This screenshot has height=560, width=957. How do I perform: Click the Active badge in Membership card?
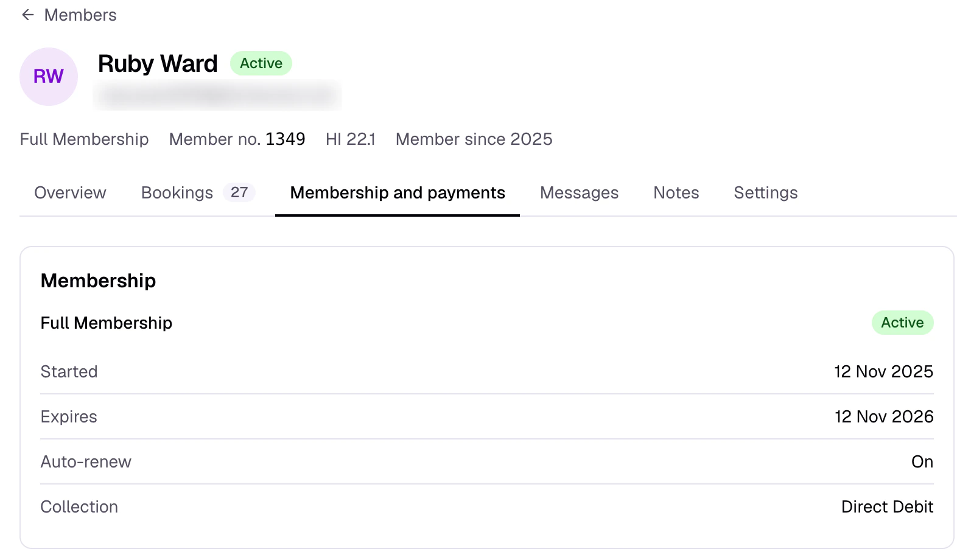tap(902, 323)
